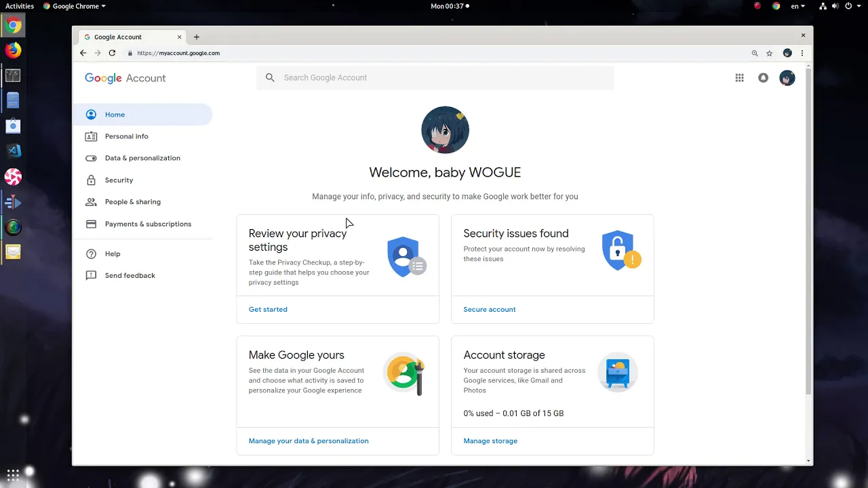Open the Google apps grid icon

point(739,78)
